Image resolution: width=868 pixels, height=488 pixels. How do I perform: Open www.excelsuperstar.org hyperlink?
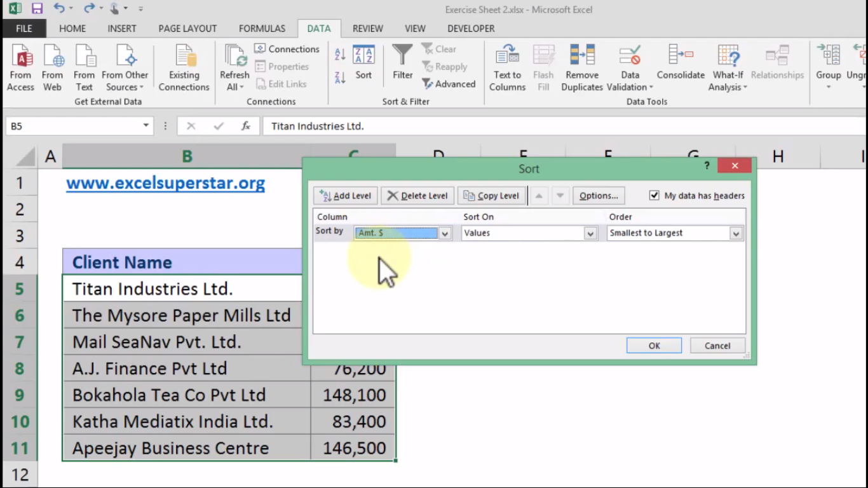coord(165,183)
